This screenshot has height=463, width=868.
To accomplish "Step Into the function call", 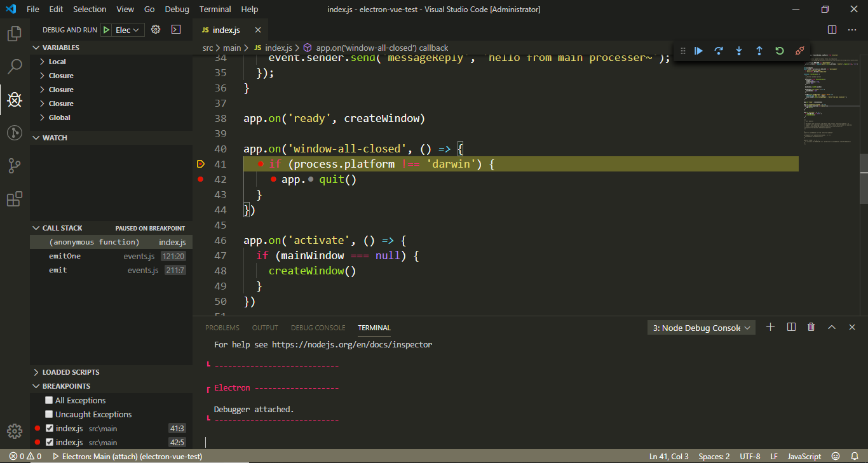I will pyautogui.click(x=739, y=50).
